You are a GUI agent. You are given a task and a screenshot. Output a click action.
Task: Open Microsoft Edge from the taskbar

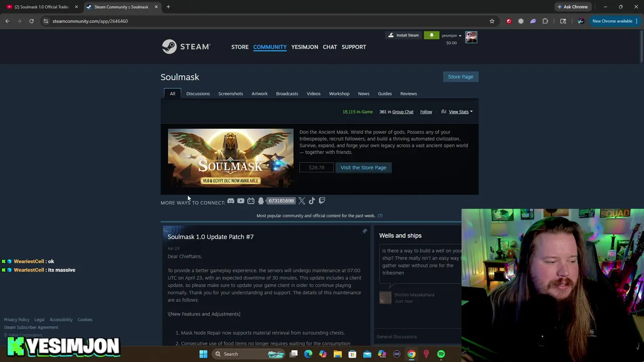308,354
